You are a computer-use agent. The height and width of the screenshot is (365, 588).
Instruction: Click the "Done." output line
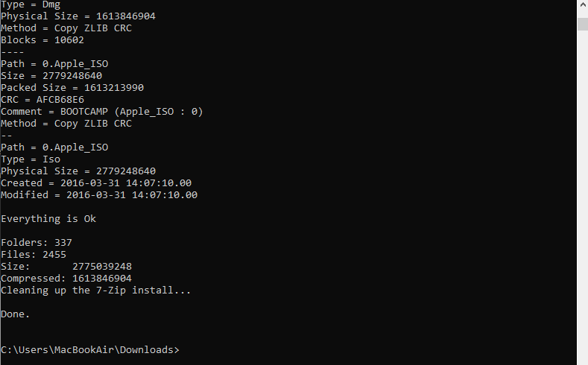tap(16, 314)
